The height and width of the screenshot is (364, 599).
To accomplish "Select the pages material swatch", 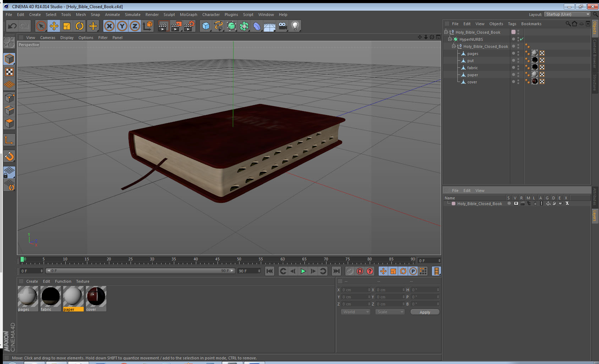I will 28,299.
